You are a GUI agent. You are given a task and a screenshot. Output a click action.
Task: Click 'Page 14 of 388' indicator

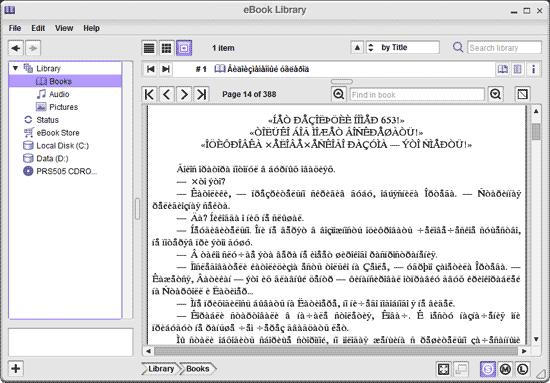coord(249,94)
